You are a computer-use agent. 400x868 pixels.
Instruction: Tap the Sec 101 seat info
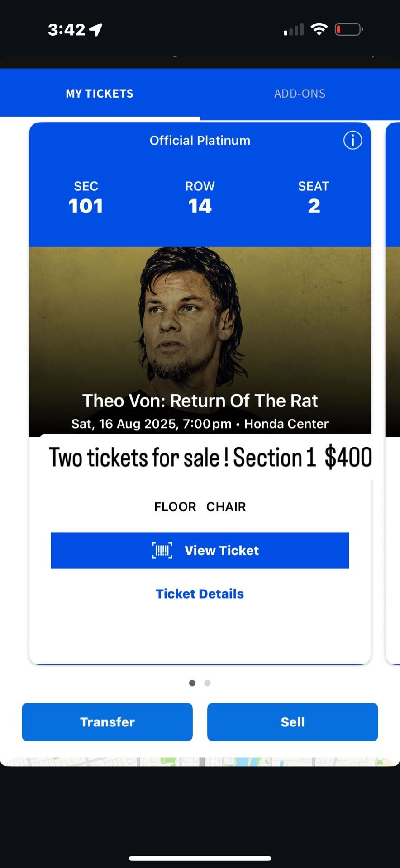point(86,199)
